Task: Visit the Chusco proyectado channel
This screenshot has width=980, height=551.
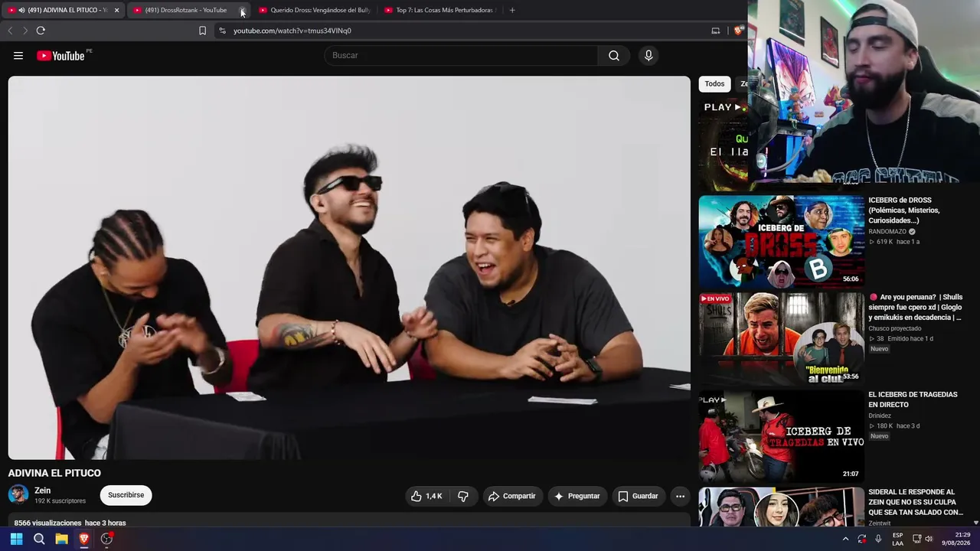Action: [895, 328]
